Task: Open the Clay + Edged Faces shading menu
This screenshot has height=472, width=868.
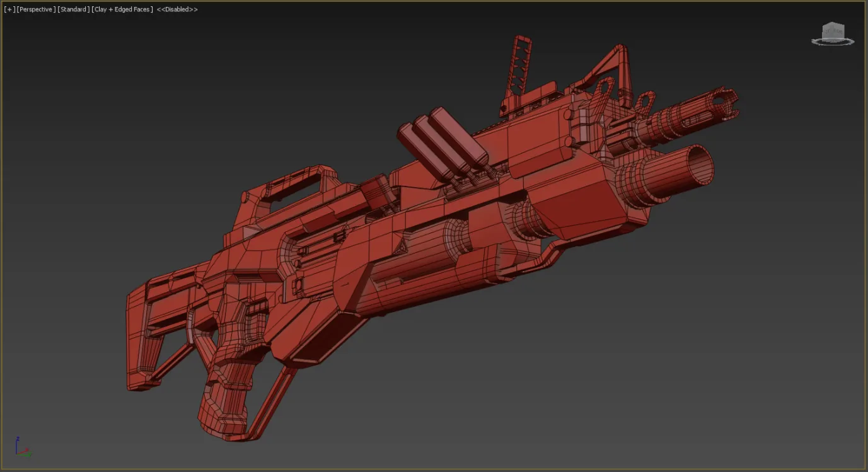Action: [x=122, y=9]
